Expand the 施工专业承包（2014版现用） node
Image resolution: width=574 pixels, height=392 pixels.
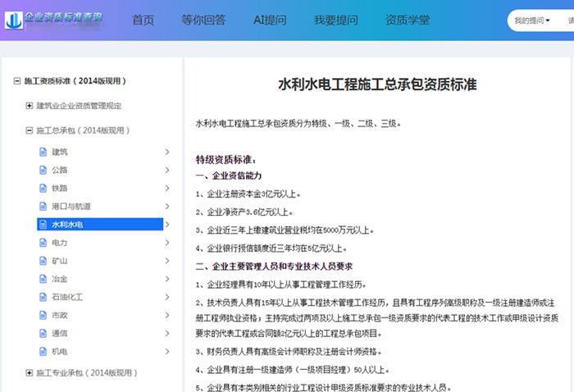click(29, 372)
